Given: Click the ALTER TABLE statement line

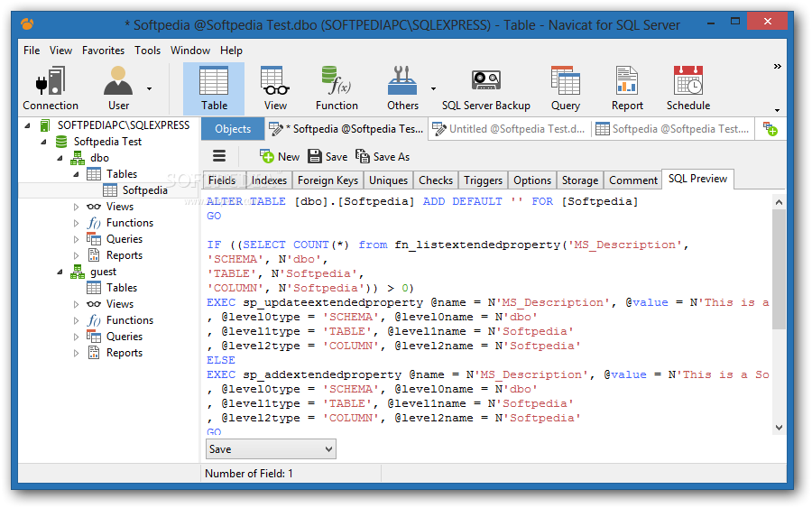Looking at the screenshot, I should click(x=422, y=201).
